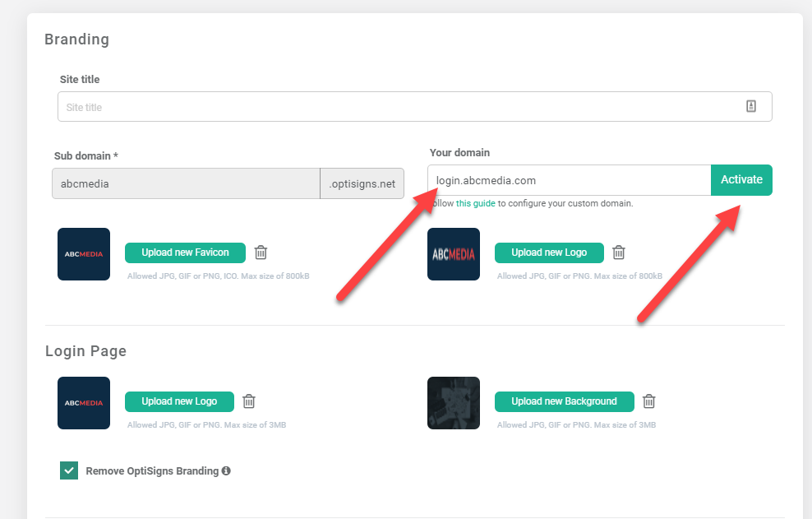Remove the Login Page logo via trash icon

pyautogui.click(x=249, y=401)
